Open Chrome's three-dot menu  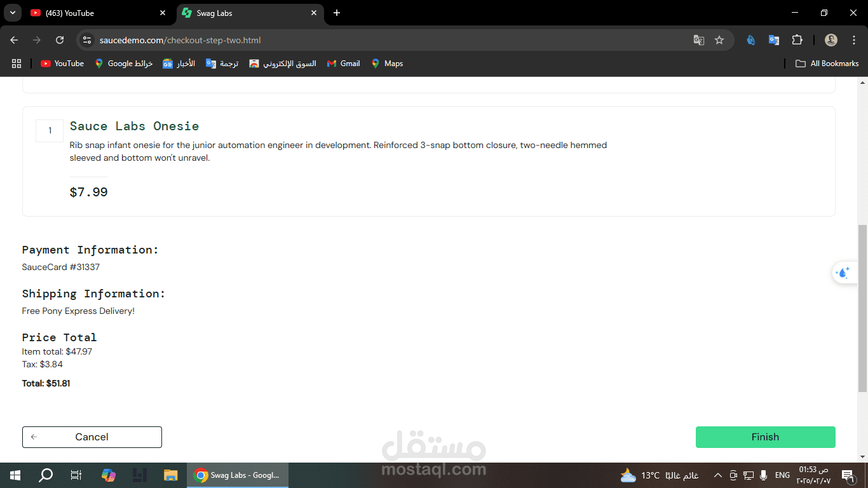tap(854, 40)
